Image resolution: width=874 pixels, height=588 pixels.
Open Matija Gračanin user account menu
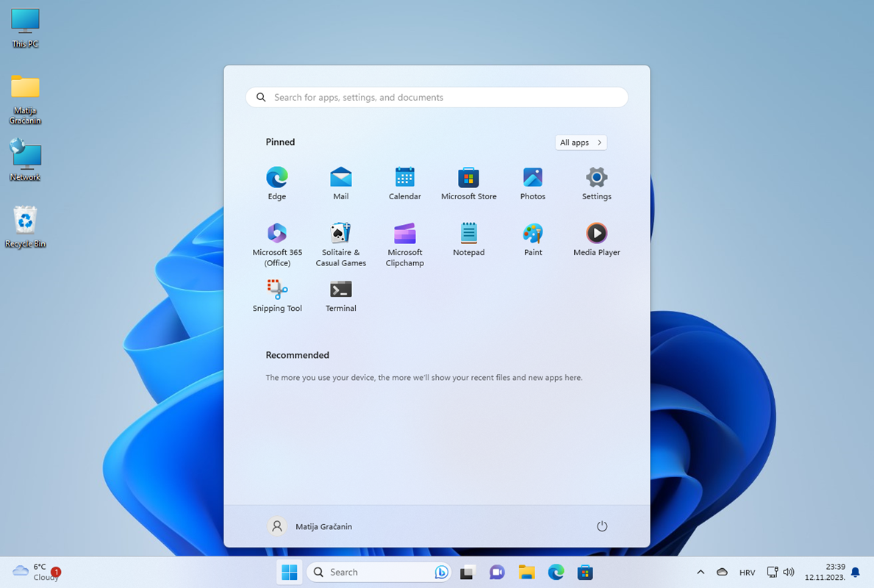pyautogui.click(x=310, y=526)
